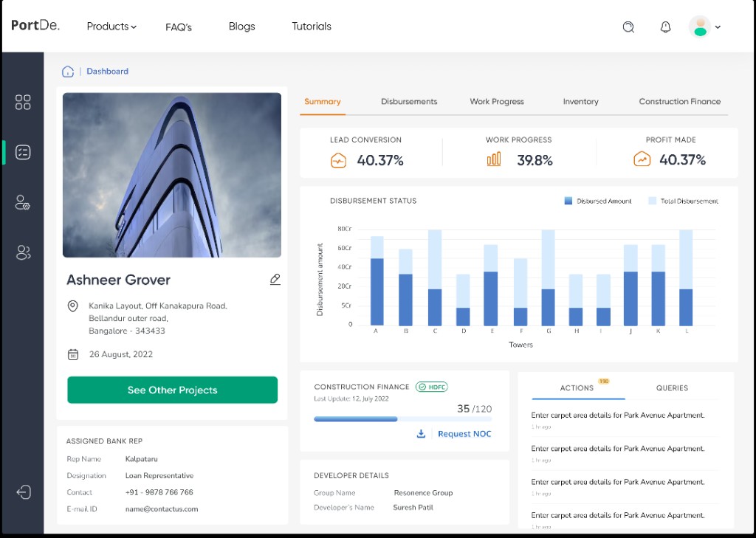Click the location pin icon

click(x=73, y=306)
